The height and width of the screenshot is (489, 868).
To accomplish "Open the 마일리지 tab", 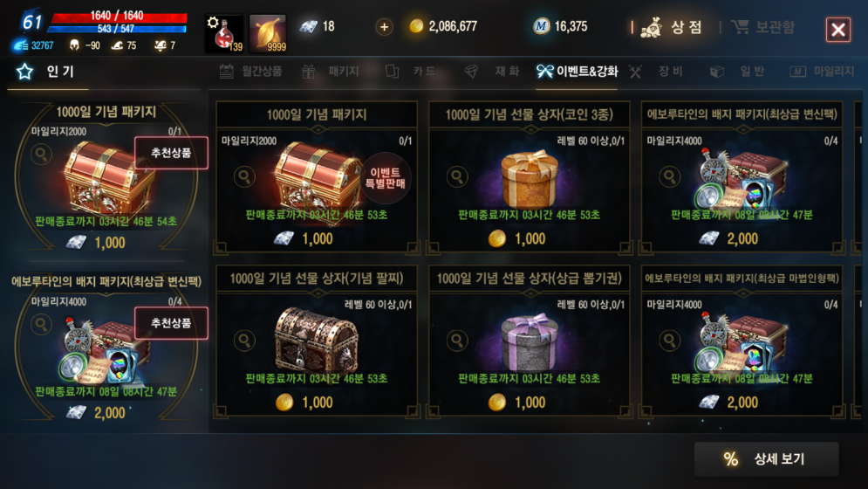I will pyautogui.click(x=822, y=72).
